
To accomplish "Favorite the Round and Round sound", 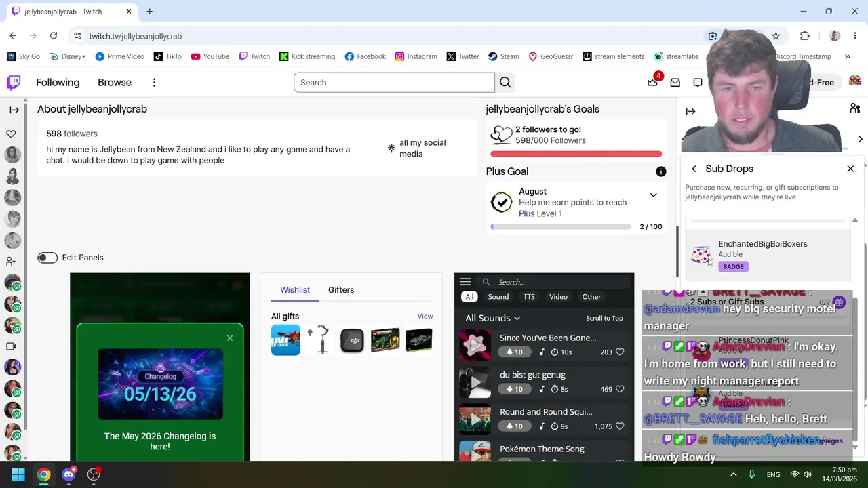I will 620,426.
